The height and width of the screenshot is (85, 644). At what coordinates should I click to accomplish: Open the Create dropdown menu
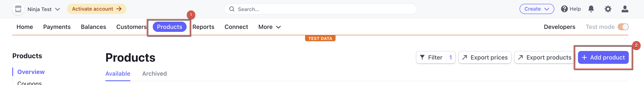pyautogui.click(x=537, y=9)
